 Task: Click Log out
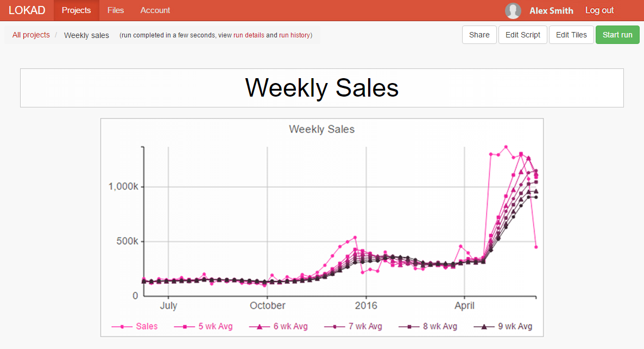[599, 10]
